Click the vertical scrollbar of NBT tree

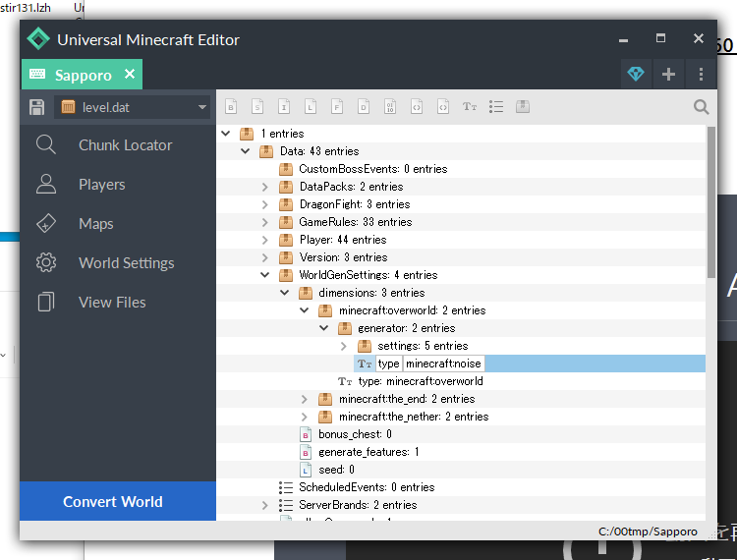[710, 196]
